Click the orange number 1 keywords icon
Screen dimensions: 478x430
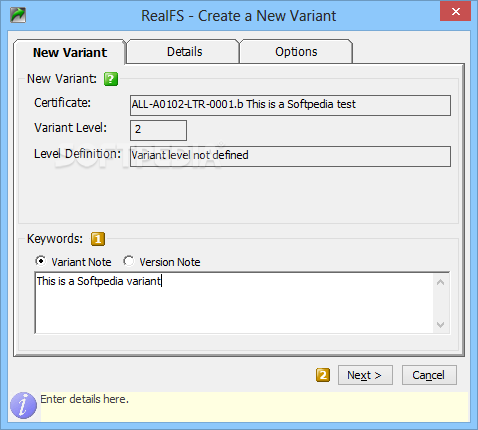click(98, 239)
